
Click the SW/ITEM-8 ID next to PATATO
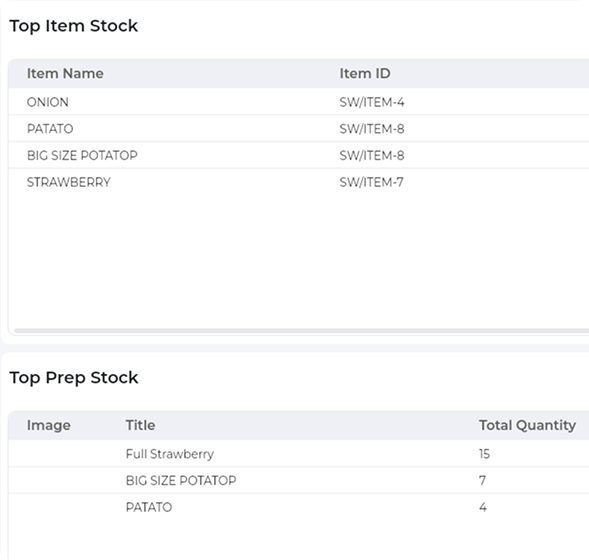pyautogui.click(x=372, y=129)
